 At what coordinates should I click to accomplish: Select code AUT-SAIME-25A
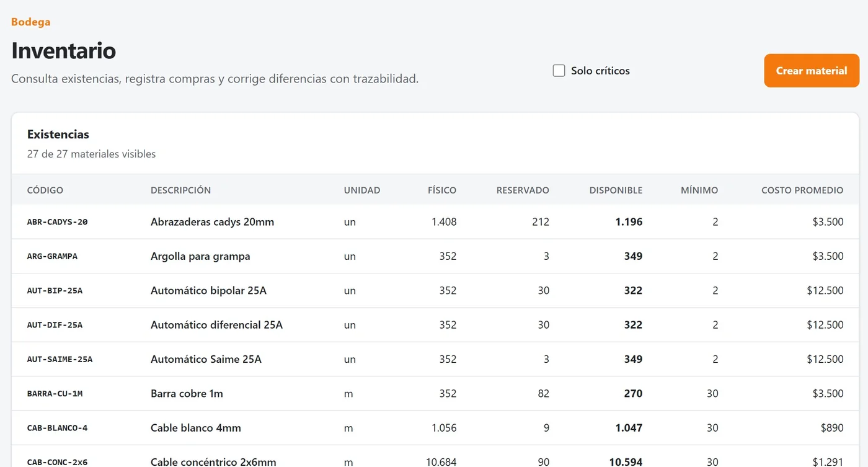coord(60,359)
